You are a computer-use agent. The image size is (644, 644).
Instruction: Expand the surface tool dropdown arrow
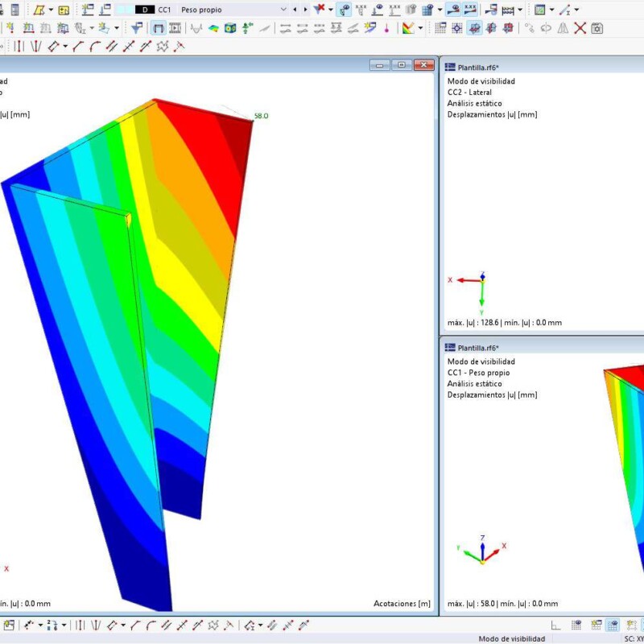(51, 10)
